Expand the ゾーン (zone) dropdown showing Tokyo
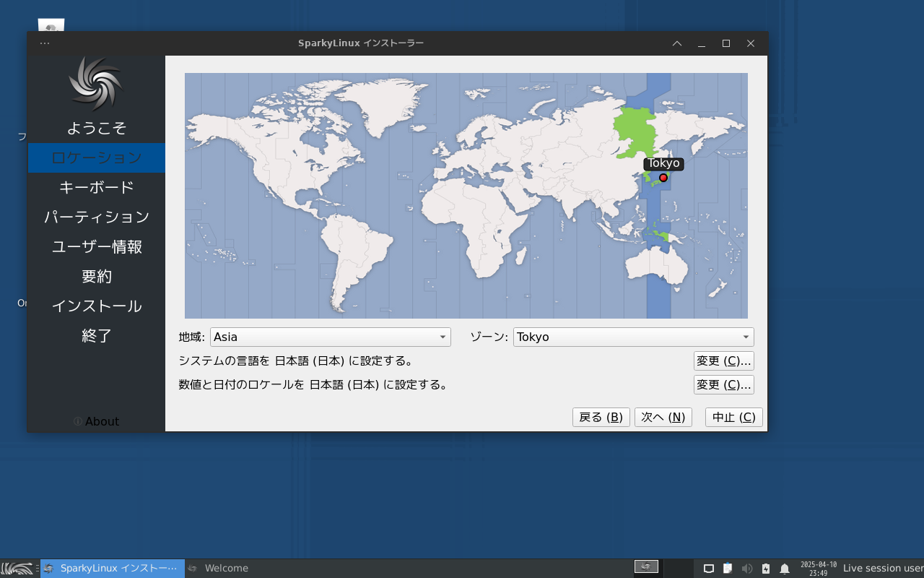Screen dimensions: 924x578 634,337
